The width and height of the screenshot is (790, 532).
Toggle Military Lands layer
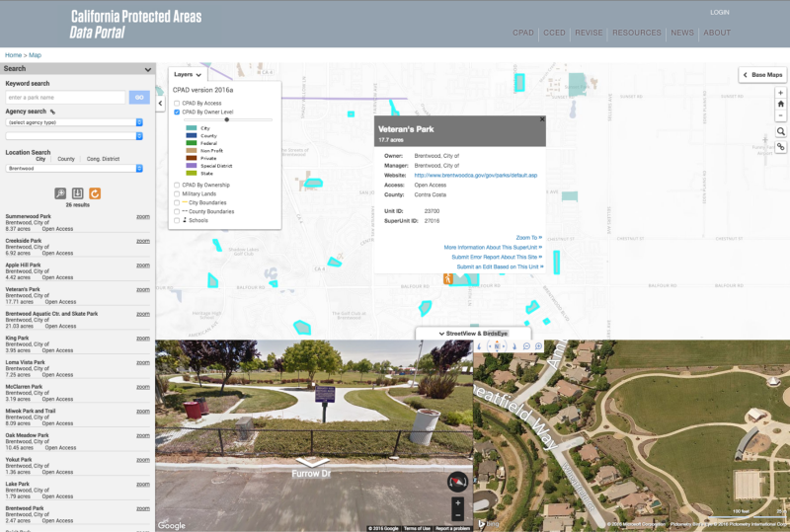coord(177,194)
